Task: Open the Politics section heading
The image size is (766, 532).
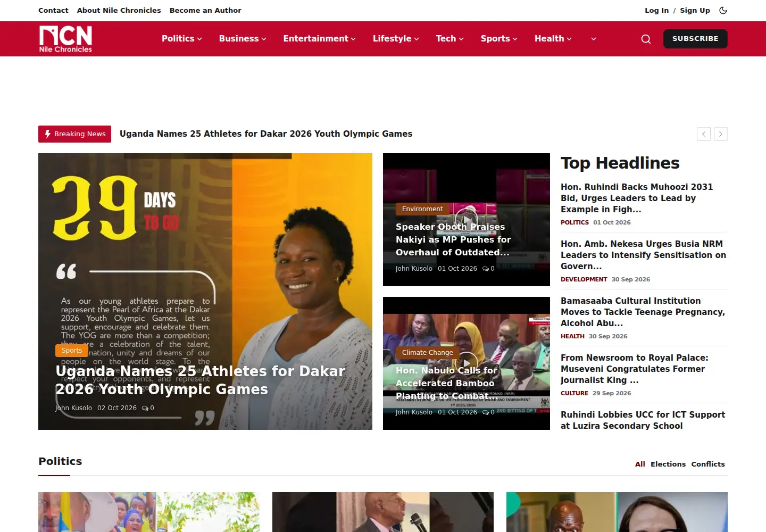Action: [x=60, y=461]
